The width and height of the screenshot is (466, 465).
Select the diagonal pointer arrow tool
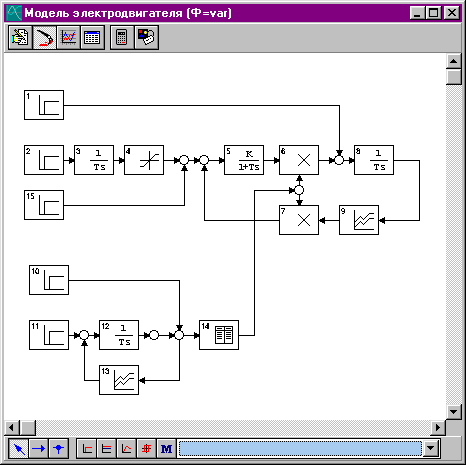[19, 449]
